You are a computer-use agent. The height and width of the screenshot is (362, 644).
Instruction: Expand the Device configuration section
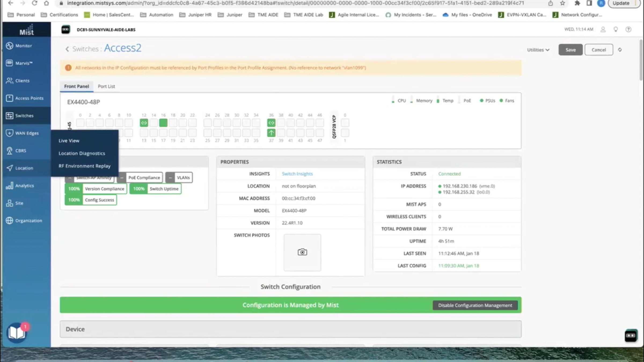pos(290,329)
